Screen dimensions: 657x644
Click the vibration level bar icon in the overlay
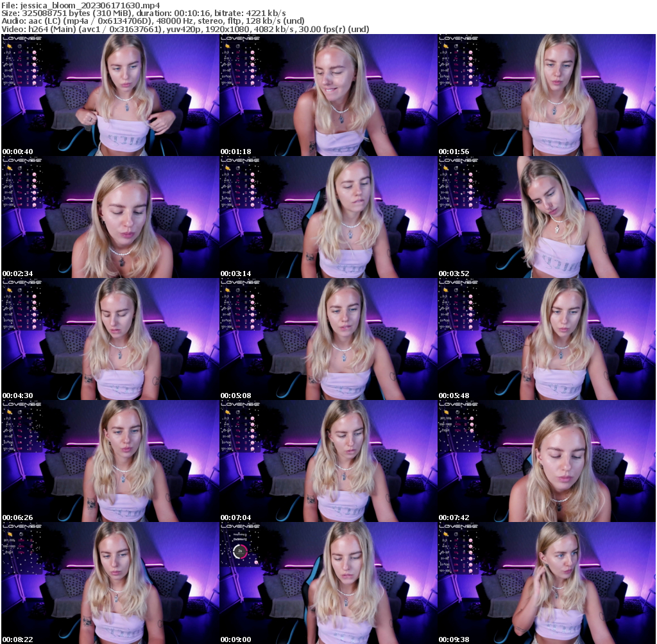28,52
